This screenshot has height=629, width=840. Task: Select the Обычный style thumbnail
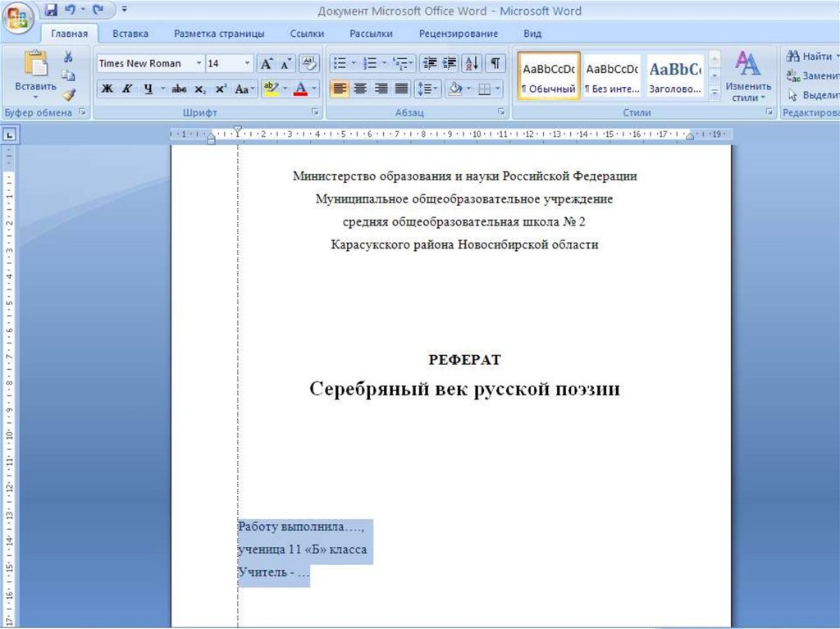(x=549, y=76)
